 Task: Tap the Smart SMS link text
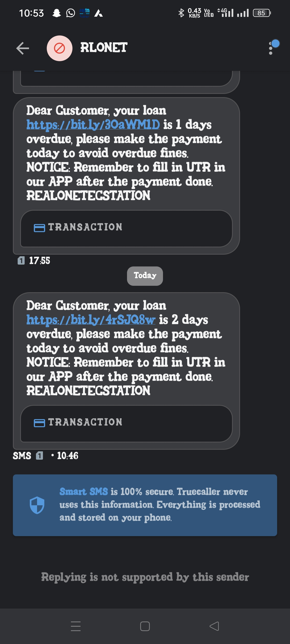click(84, 492)
